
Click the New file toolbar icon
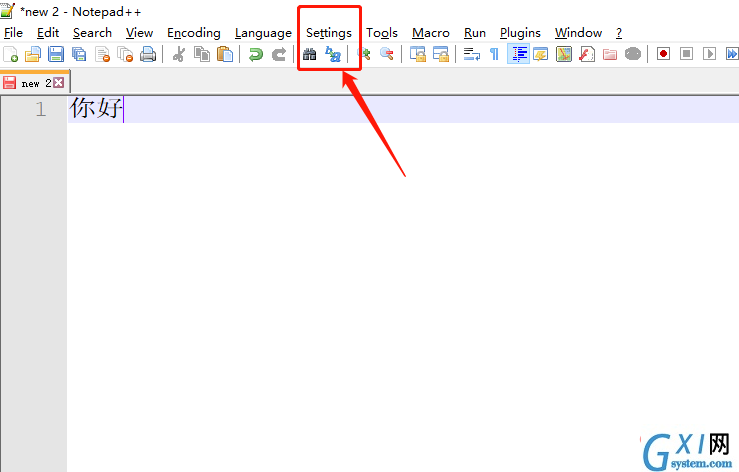10,54
